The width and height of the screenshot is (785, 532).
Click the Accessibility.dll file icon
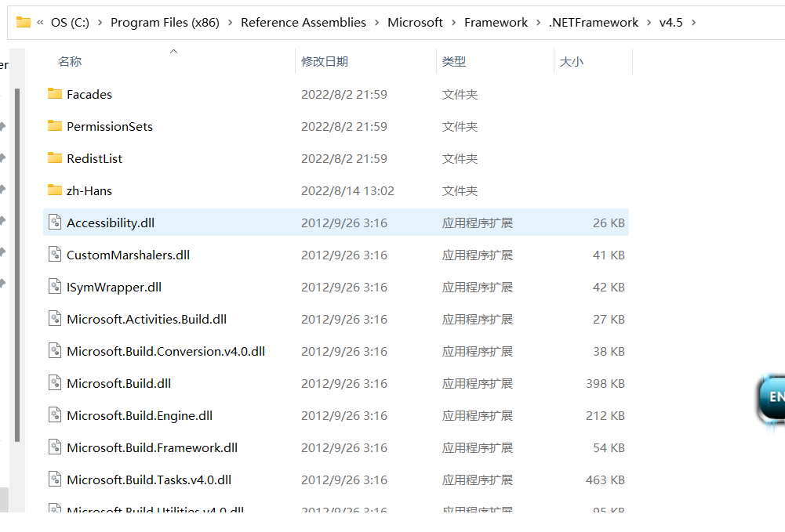[55, 222]
